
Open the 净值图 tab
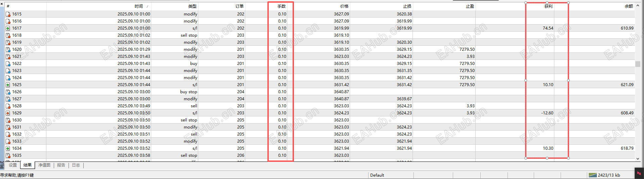click(44, 165)
